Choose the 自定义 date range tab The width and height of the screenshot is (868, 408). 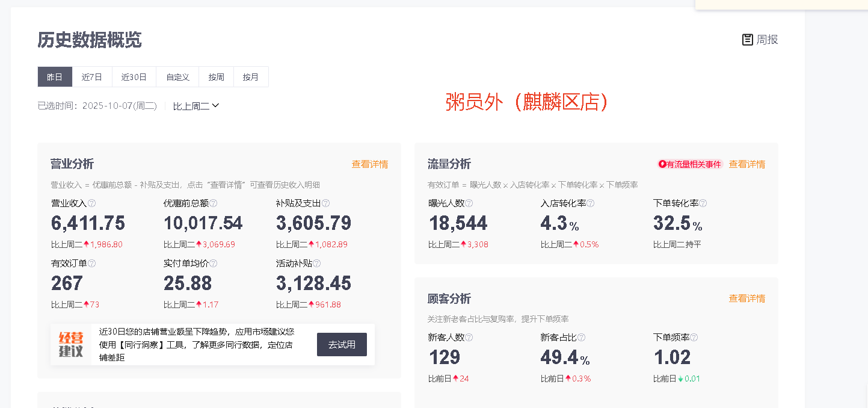pyautogui.click(x=178, y=77)
